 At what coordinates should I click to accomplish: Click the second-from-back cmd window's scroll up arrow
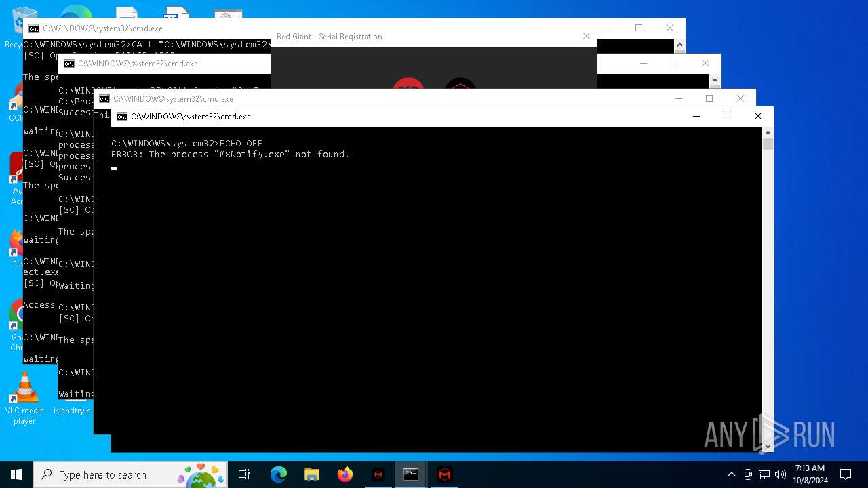click(715, 81)
